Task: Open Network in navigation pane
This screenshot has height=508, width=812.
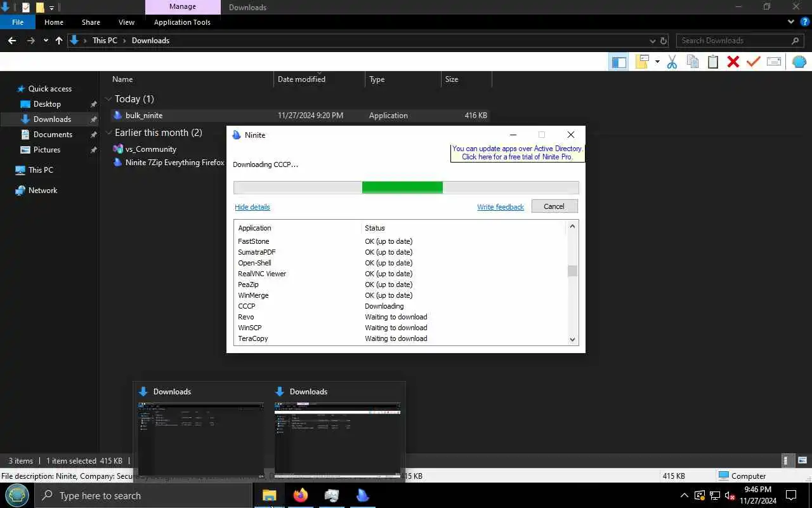Action: (x=43, y=190)
